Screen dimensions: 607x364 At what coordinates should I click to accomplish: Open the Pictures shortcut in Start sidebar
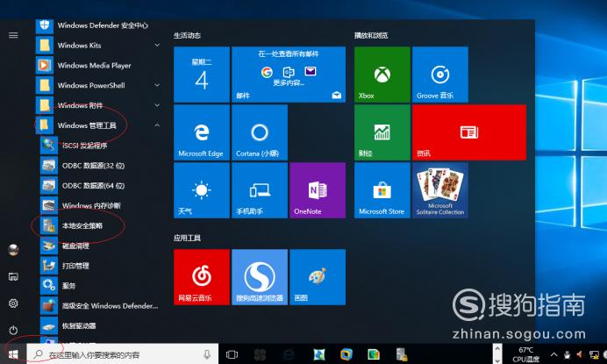pyautogui.click(x=13, y=276)
